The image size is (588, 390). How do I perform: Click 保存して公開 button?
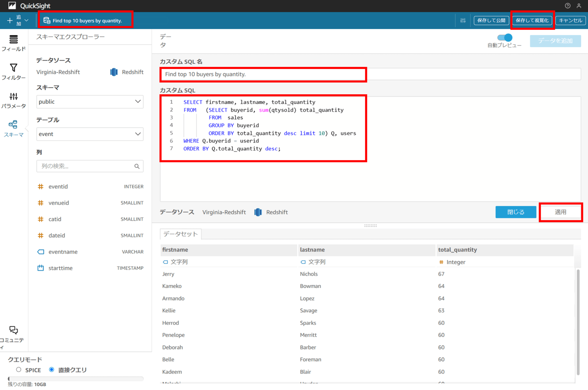click(x=491, y=20)
